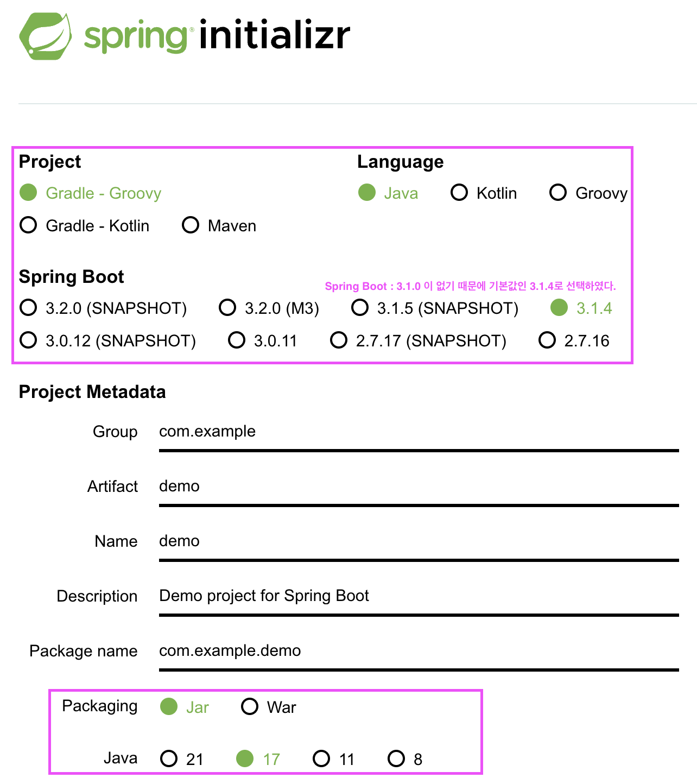This screenshot has width=697, height=784.
Task: Select Java version 8
Action: point(405,758)
